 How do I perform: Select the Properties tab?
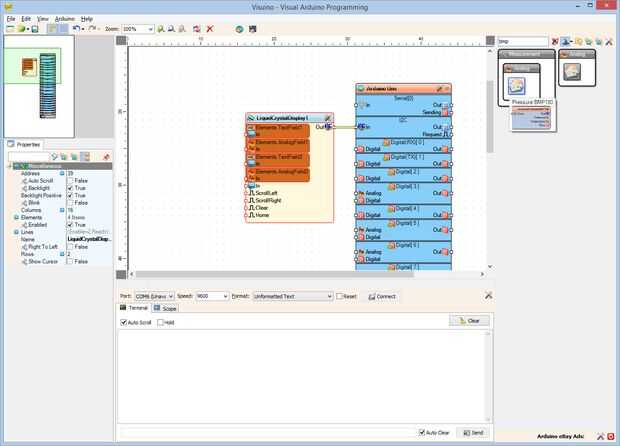24,145
